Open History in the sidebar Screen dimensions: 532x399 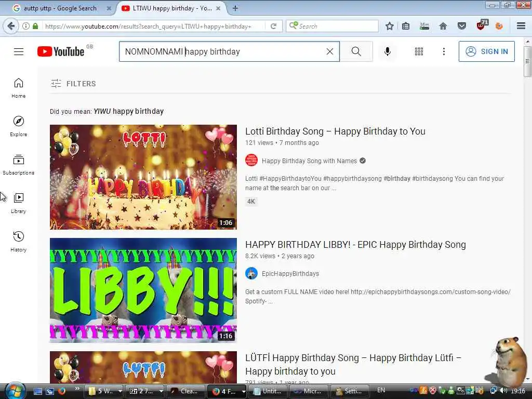coord(19,242)
